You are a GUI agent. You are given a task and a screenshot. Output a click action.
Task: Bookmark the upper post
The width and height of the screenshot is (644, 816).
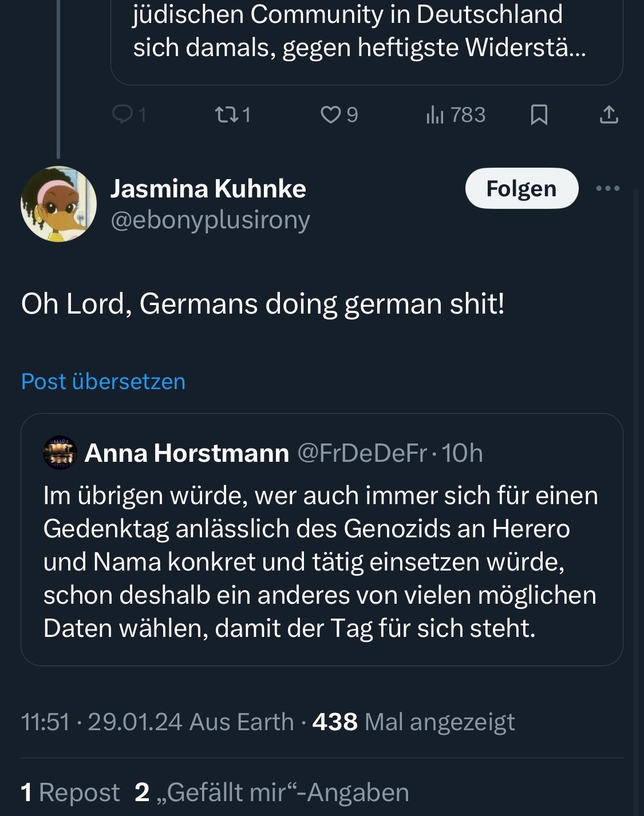pos(539,115)
